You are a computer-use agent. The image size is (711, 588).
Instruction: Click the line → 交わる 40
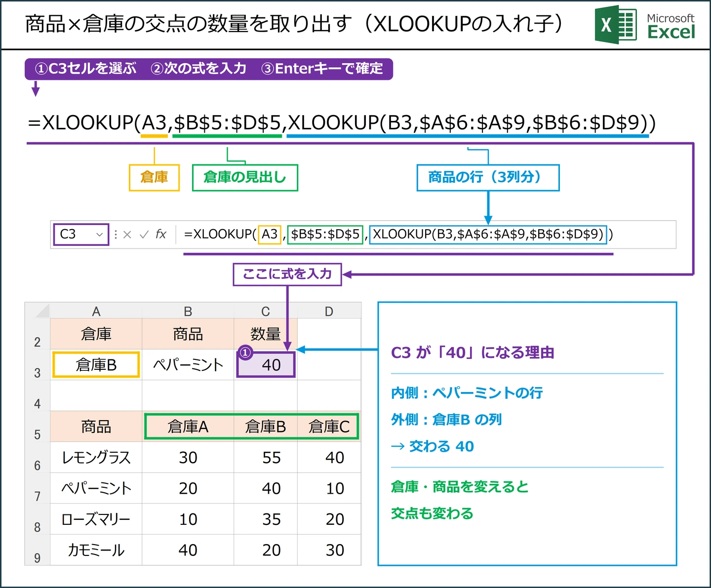click(x=432, y=446)
